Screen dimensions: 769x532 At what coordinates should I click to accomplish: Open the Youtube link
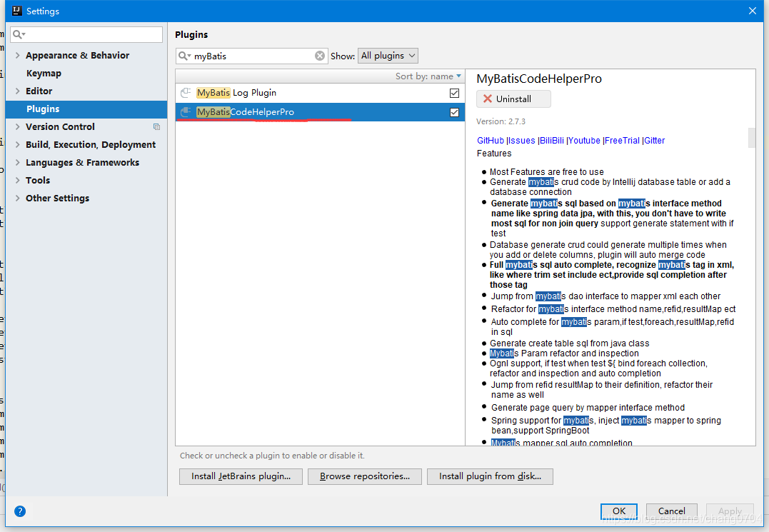click(584, 141)
